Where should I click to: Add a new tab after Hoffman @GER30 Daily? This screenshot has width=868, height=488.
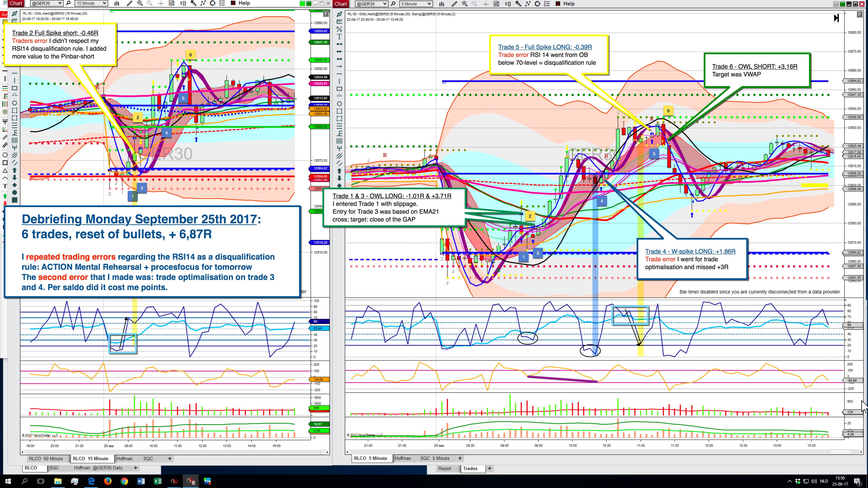click(135, 468)
